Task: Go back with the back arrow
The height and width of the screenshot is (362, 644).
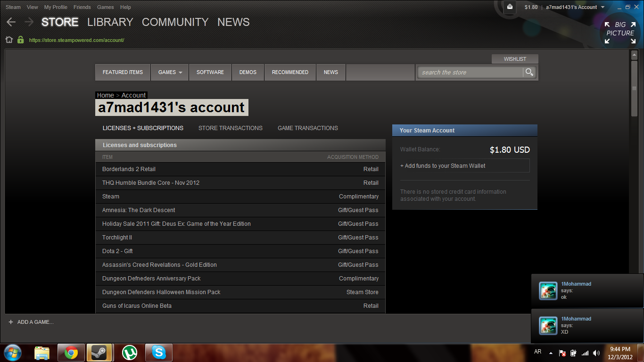Action: click(x=11, y=22)
